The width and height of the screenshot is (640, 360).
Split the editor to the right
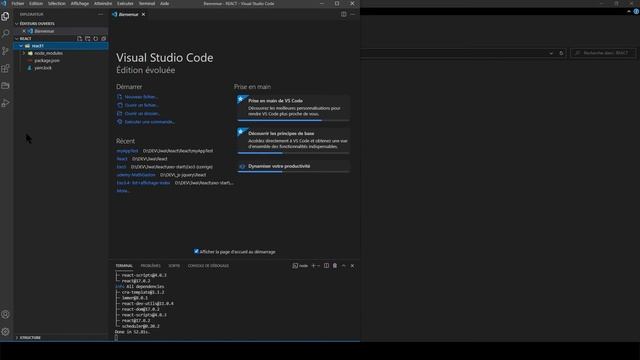344,14
